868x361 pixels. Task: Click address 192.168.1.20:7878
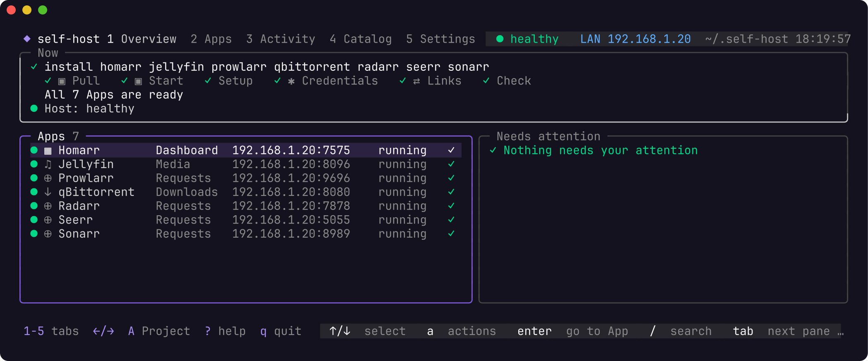point(291,206)
